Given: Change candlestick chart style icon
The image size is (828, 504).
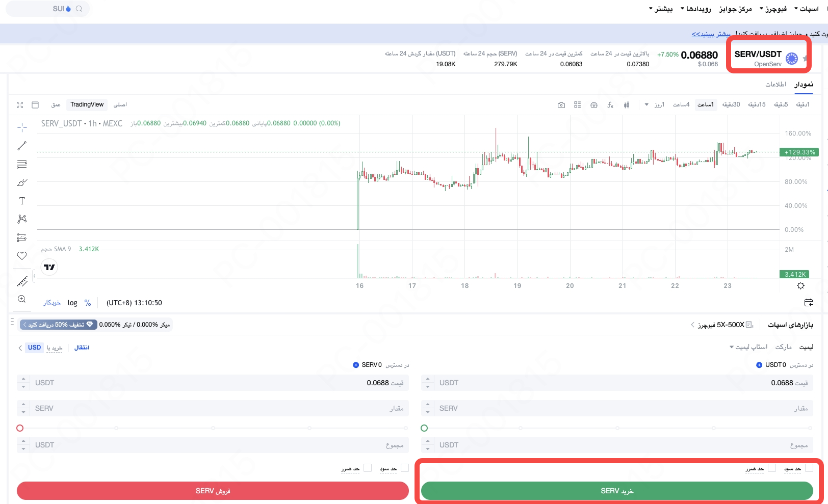Looking at the screenshot, I should coord(627,105).
